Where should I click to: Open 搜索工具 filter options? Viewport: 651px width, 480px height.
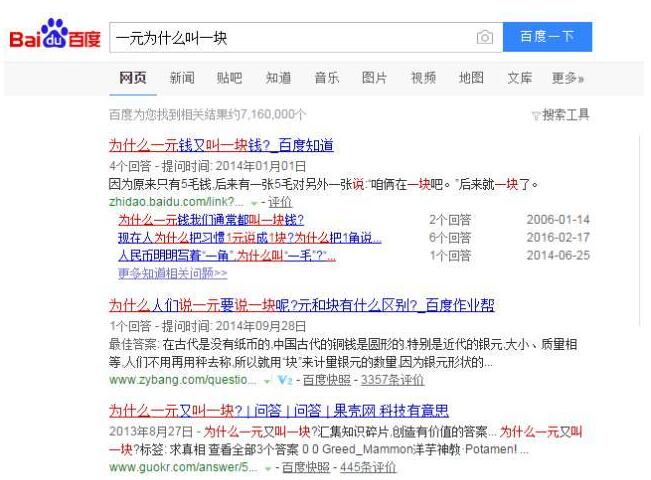pyautogui.click(x=566, y=115)
